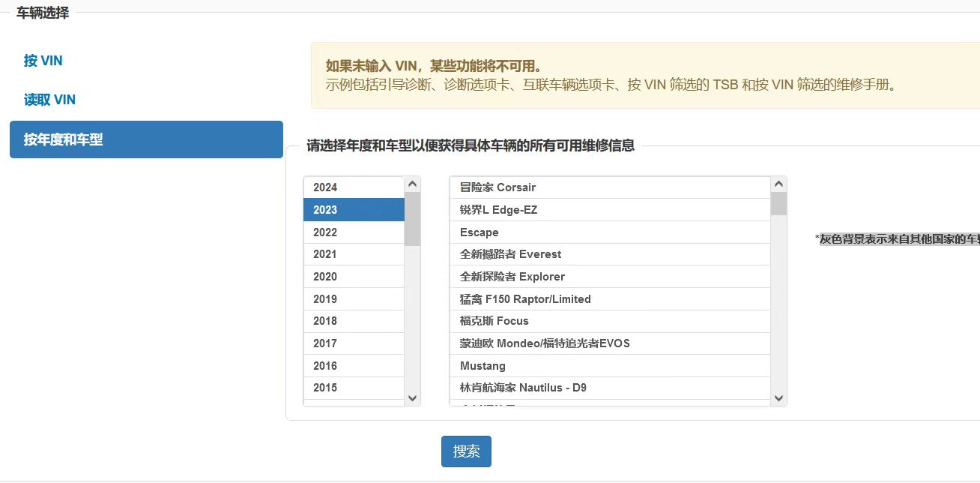Click model list scroll-up arrow

[x=778, y=184]
